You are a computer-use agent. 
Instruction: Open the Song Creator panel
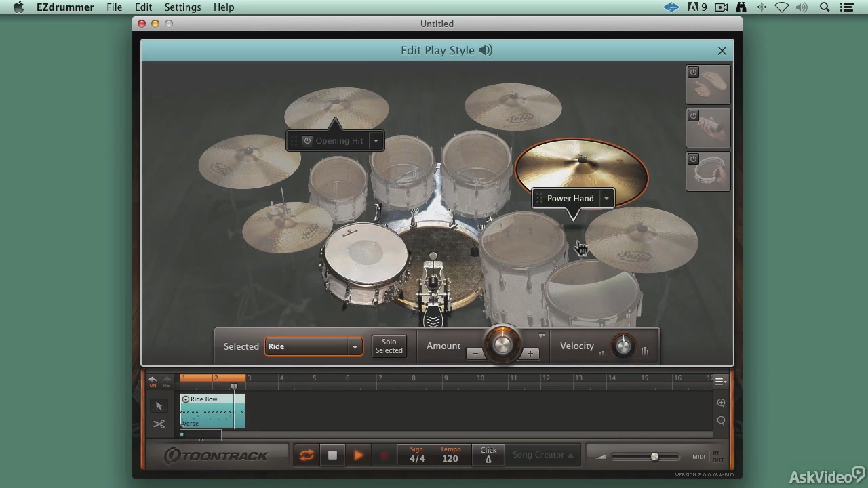point(542,455)
